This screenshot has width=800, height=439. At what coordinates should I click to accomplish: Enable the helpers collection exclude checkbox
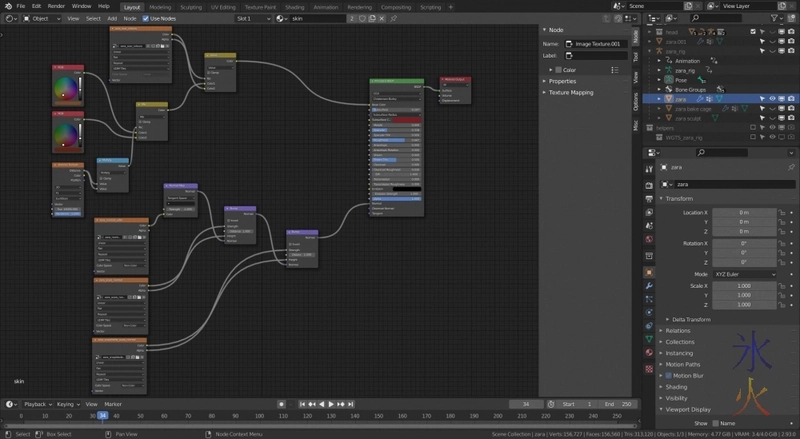tap(753, 128)
